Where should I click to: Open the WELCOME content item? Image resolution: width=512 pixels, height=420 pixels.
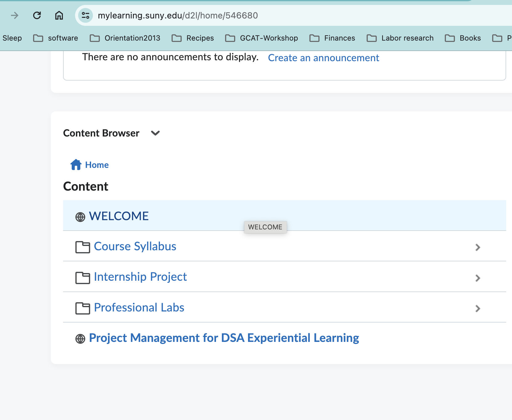119,216
